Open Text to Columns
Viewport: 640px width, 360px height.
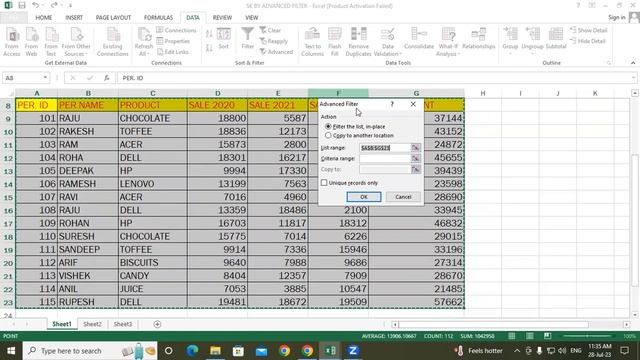pos(312,41)
